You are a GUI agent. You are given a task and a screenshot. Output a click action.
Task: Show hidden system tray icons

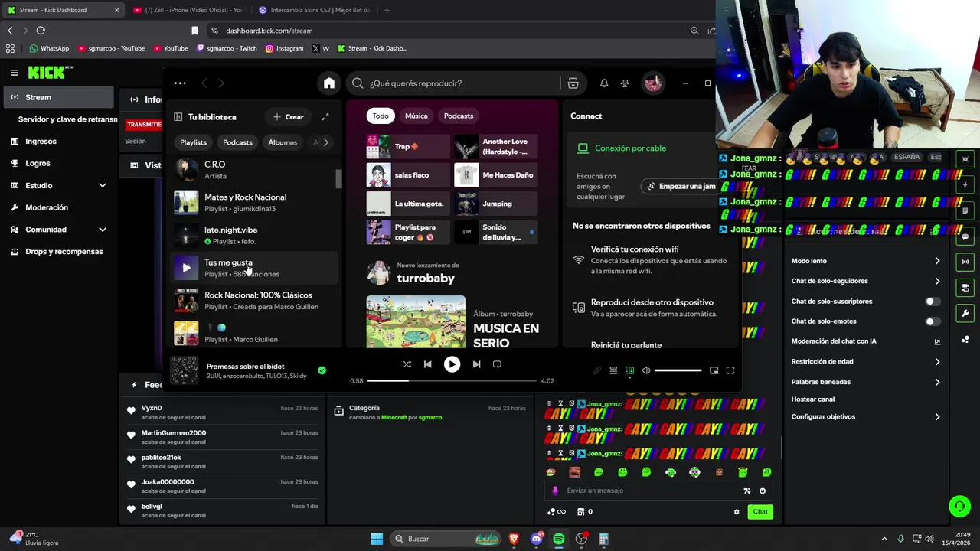point(884,539)
